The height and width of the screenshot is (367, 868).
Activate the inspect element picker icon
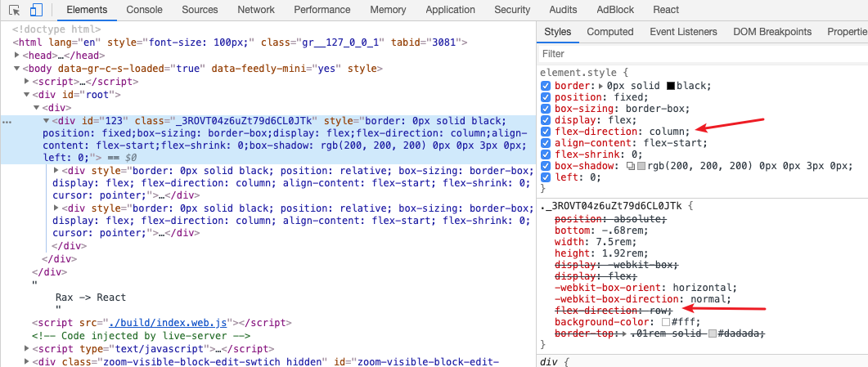click(15, 10)
